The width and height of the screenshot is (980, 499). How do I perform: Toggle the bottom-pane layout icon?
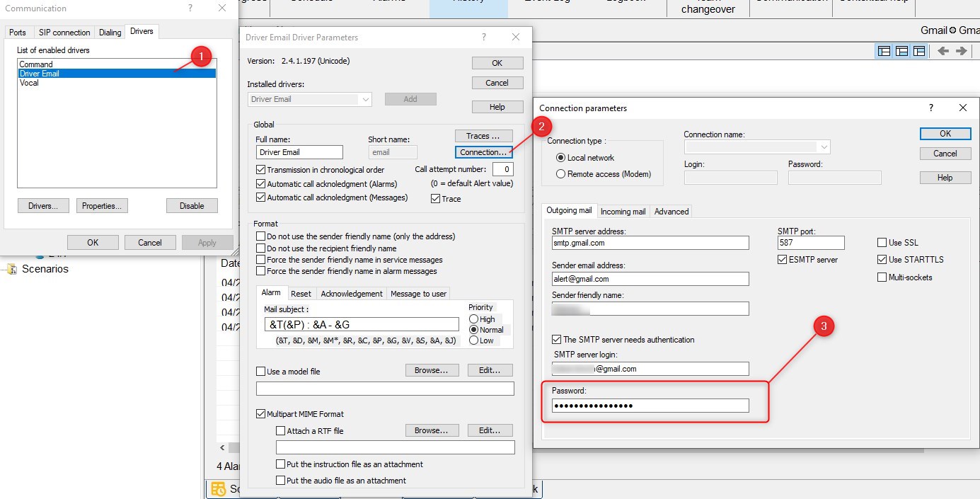pos(901,51)
